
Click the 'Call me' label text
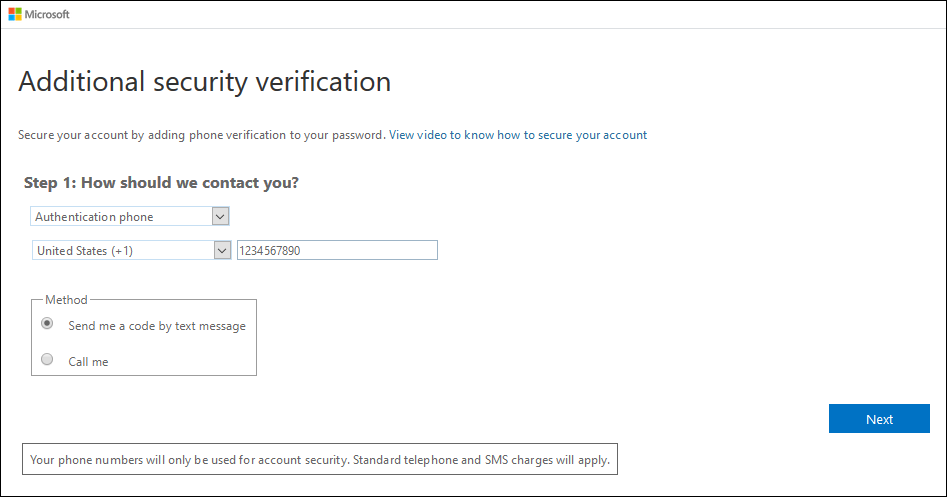tap(88, 362)
